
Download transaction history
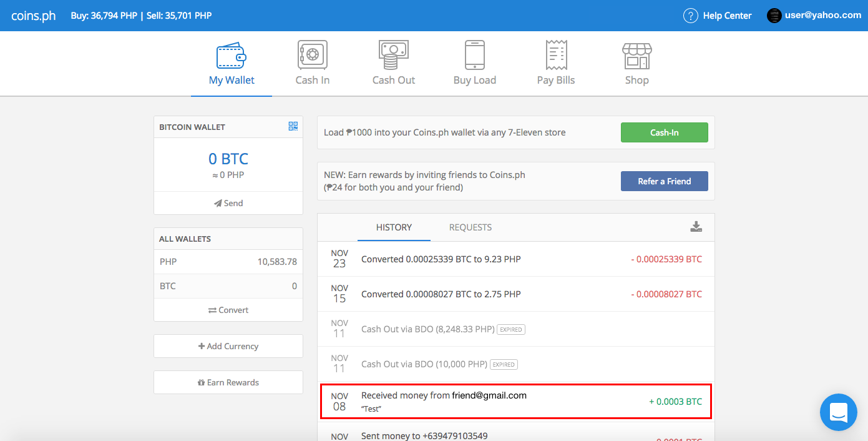696,227
